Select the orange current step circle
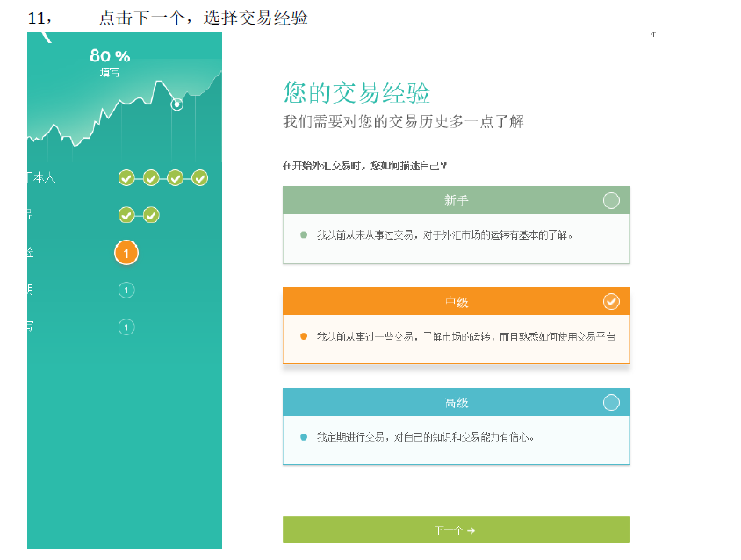741x560 pixels. (126, 253)
